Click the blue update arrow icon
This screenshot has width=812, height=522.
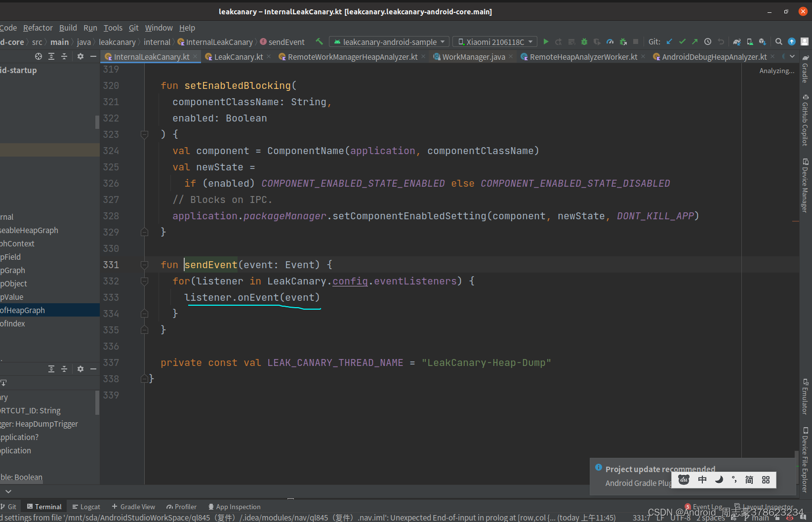[x=792, y=42]
